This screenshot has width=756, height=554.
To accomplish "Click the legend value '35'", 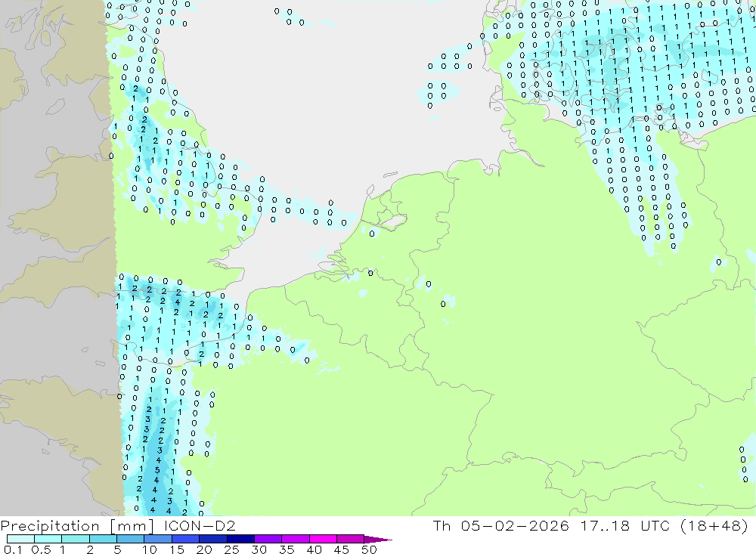I will point(287,549).
